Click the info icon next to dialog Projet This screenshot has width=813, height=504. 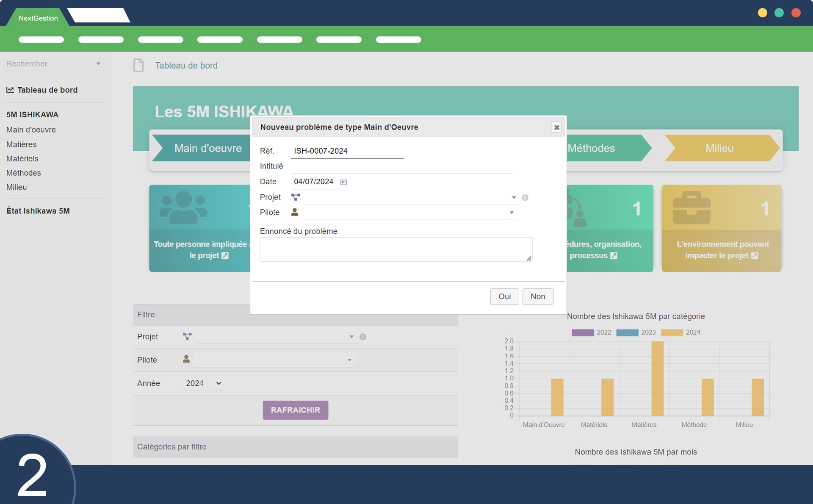tap(525, 198)
